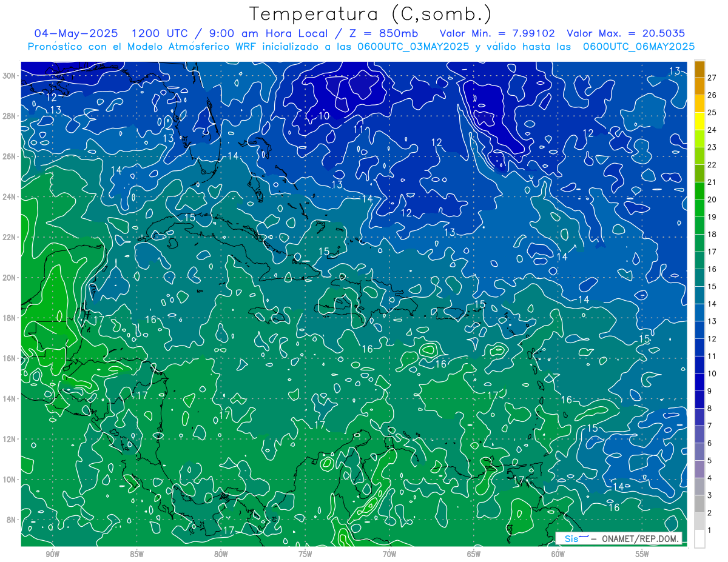Image resolution: width=728 pixels, height=562 pixels.
Task: Pick the colorbar swatch labeled 18
Action: (699, 226)
